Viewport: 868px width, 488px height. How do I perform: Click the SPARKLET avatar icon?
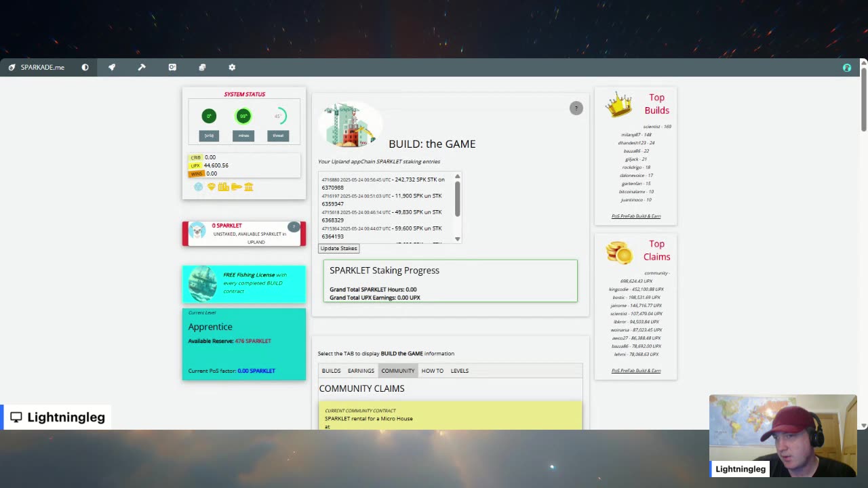coord(197,230)
